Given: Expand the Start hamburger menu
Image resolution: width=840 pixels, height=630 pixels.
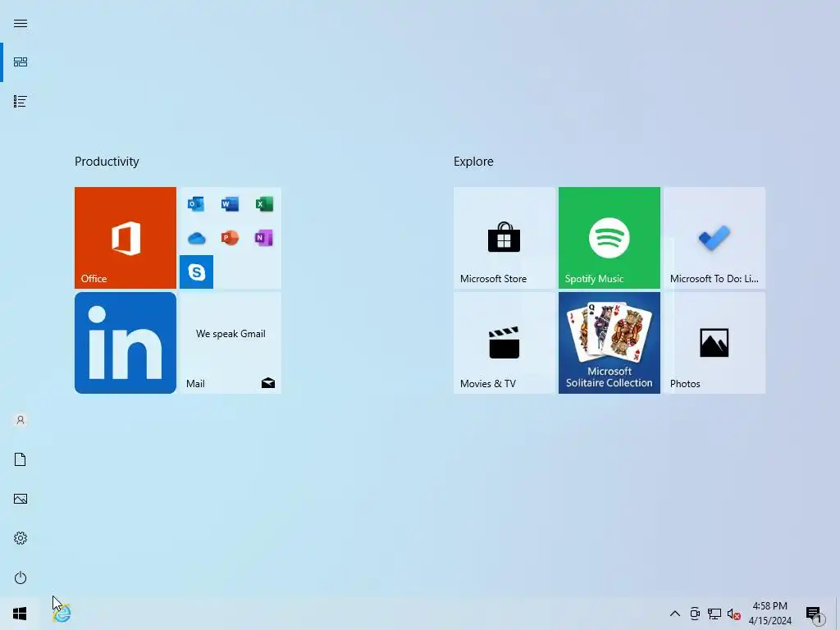Looking at the screenshot, I should point(21,23).
